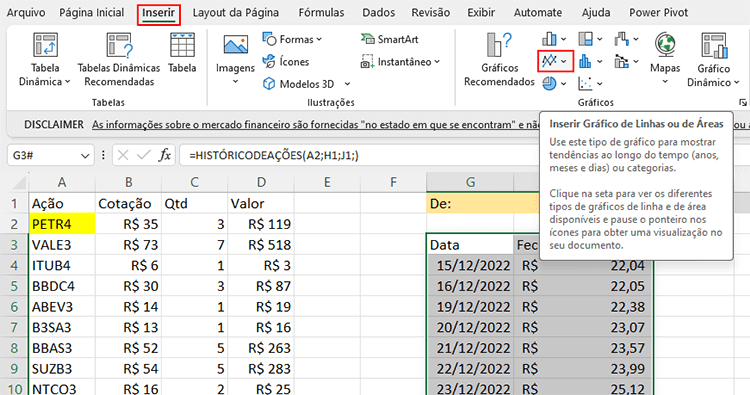Click the pie or doughnut chart icon

pyautogui.click(x=549, y=84)
